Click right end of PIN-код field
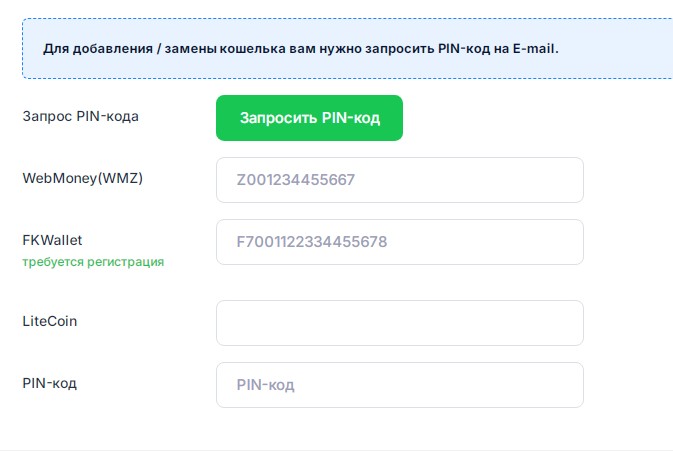 (565, 385)
